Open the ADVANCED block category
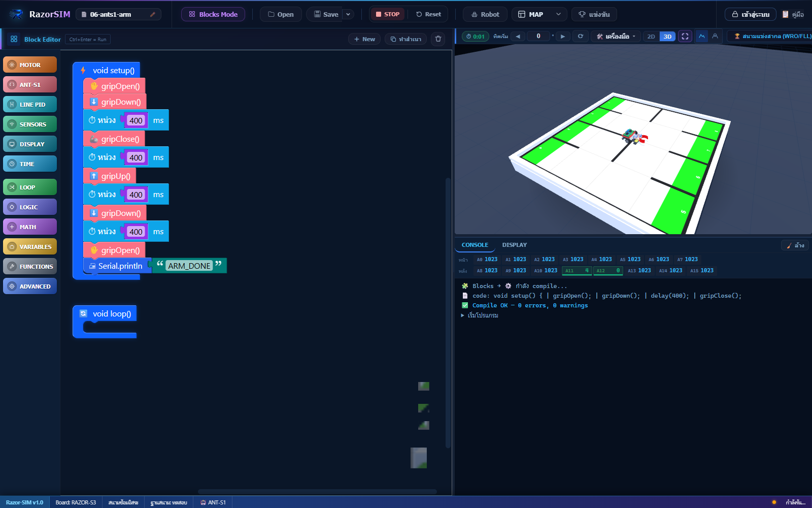The height and width of the screenshot is (508, 812). pos(30,287)
